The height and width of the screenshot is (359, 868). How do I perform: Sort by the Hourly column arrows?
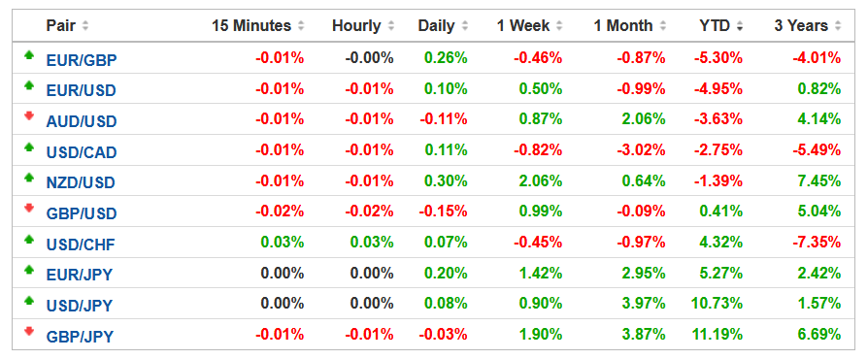[391, 26]
